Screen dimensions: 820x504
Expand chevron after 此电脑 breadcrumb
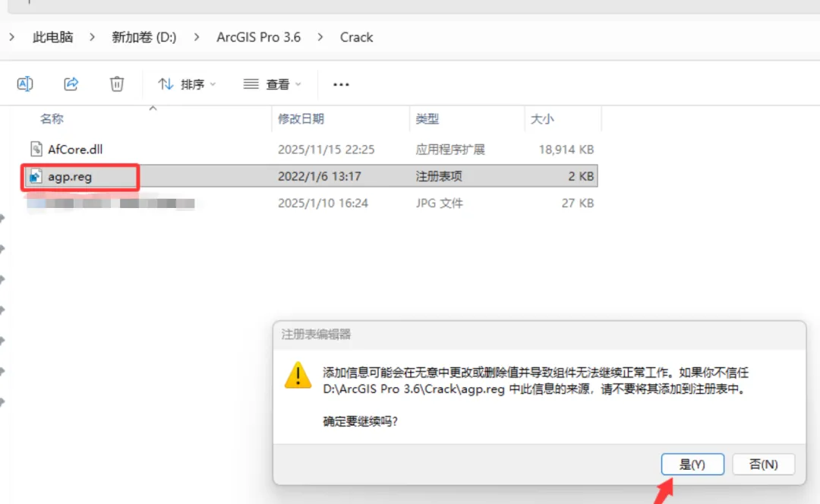92,37
